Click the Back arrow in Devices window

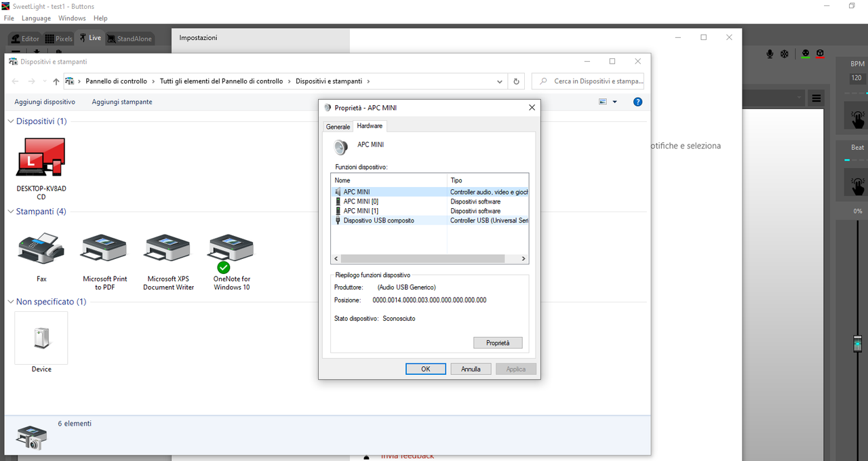(16, 81)
